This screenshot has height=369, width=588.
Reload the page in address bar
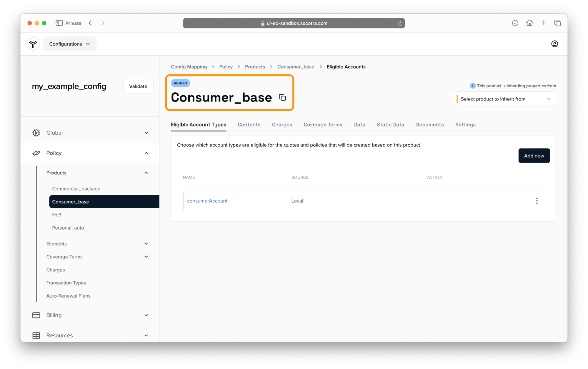pyautogui.click(x=400, y=23)
